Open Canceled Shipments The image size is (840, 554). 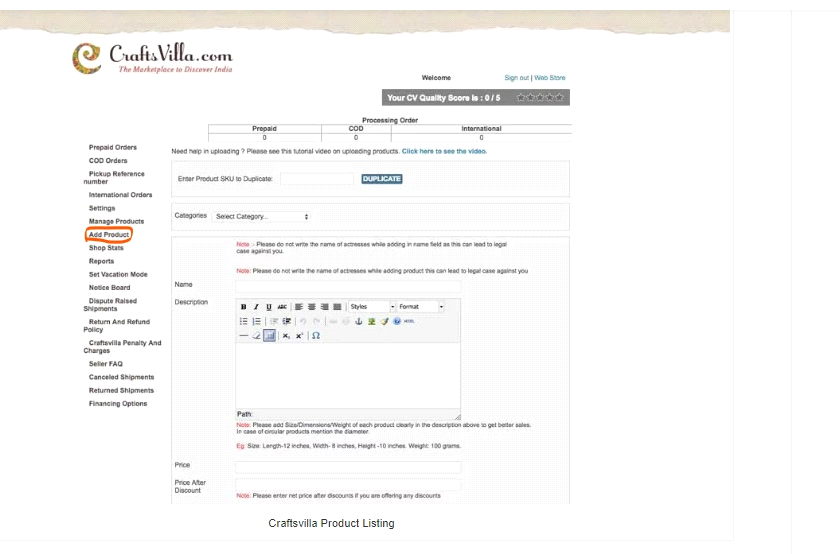tap(121, 377)
